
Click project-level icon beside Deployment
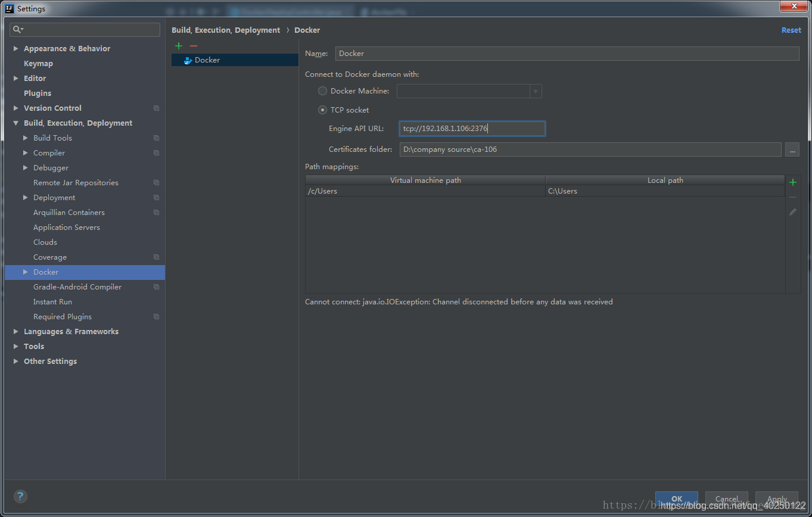[x=156, y=198]
